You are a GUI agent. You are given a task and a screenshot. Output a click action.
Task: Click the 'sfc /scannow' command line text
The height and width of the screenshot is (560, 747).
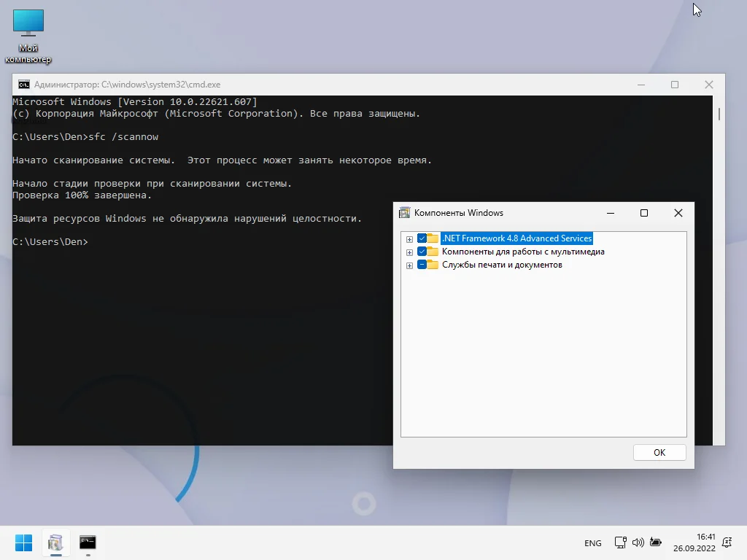click(123, 137)
